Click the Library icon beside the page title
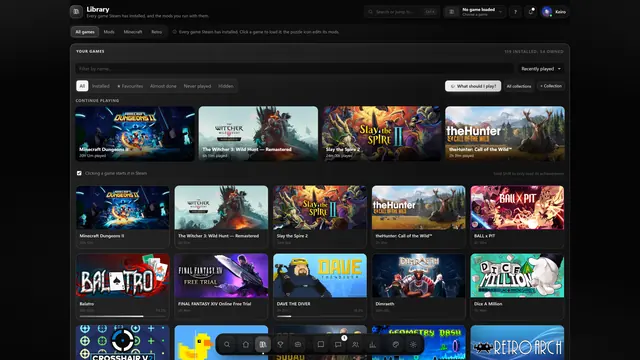This screenshot has width=640, height=360. [76, 12]
